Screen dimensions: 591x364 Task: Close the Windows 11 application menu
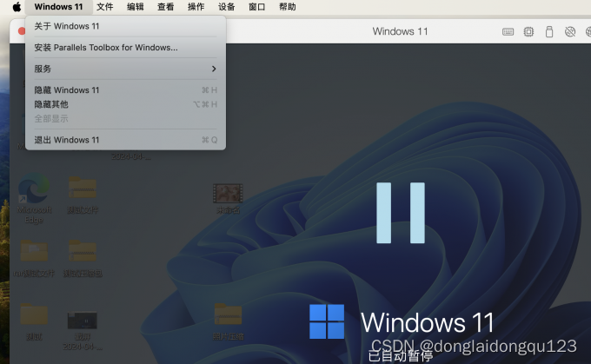[x=58, y=7]
